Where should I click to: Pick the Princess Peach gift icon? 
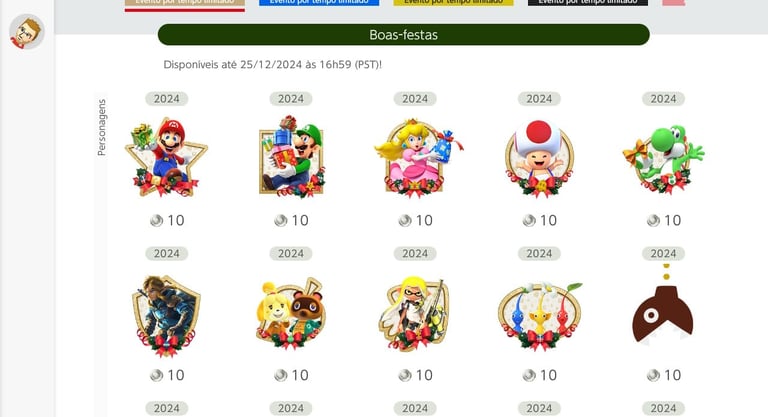coord(416,158)
